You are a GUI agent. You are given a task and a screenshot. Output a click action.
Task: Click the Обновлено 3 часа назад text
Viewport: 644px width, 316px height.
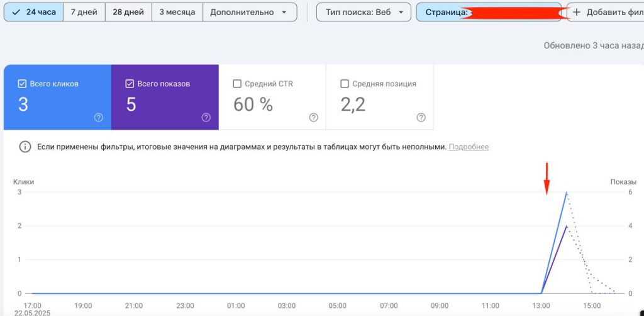coord(594,45)
